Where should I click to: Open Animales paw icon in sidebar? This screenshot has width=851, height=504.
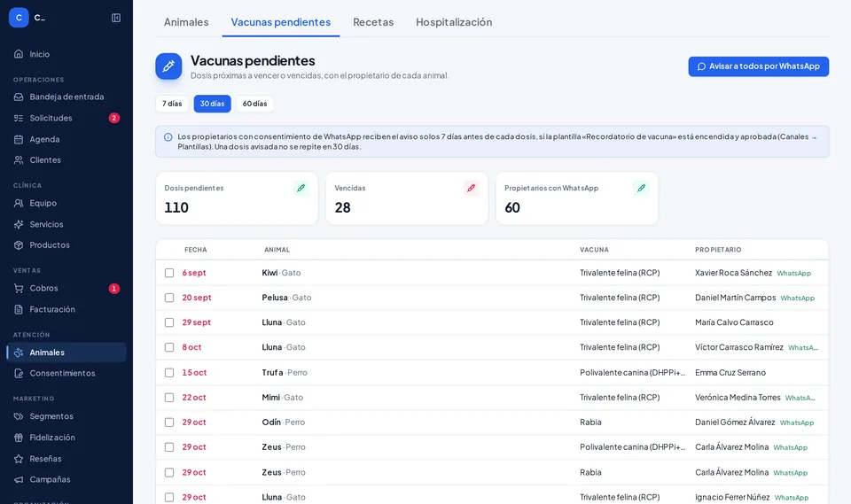pyautogui.click(x=19, y=353)
